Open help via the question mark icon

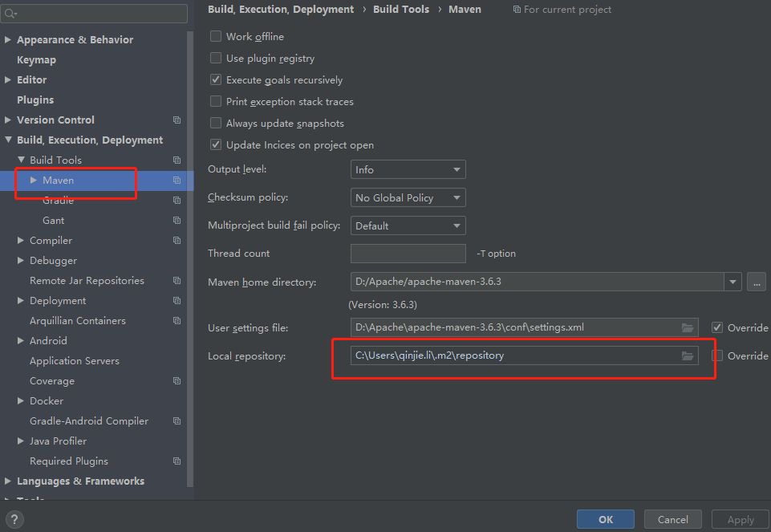(14, 519)
